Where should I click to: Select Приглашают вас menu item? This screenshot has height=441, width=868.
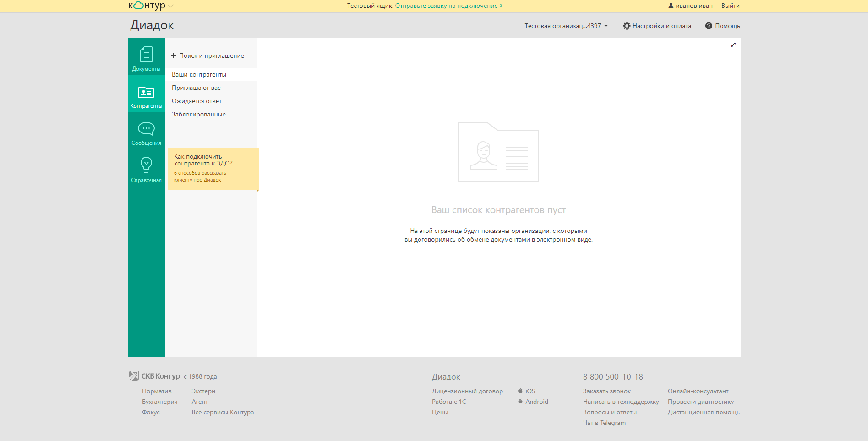coord(211,88)
